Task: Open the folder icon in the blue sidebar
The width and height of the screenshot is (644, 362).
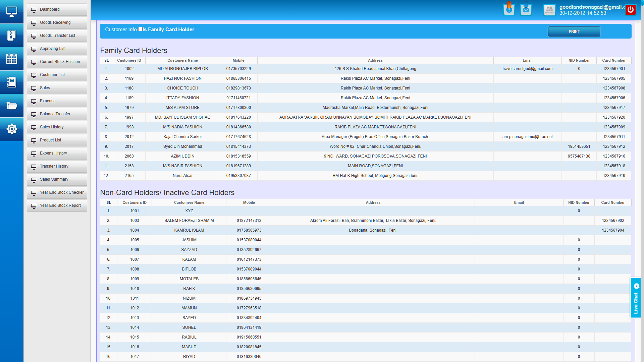Action: click(x=12, y=106)
